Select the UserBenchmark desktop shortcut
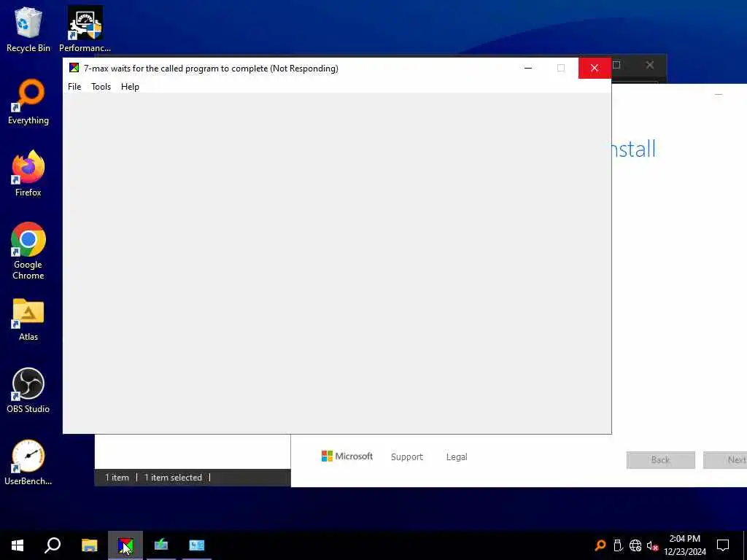The image size is (747, 560). [x=28, y=462]
